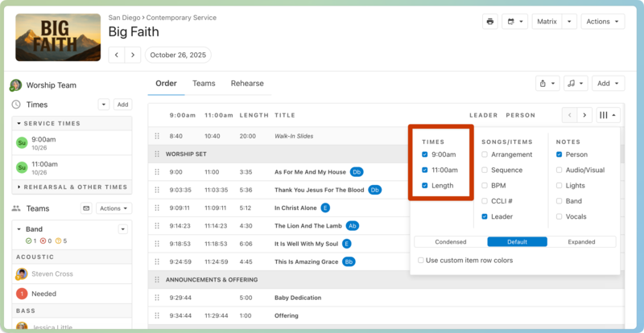Switch to the Teams tab
The image size is (644, 333).
(x=204, y=84)
